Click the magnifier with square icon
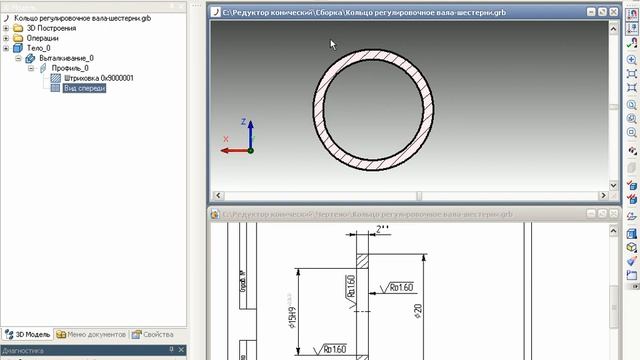The height and width of the screenshot is (360, 640). pos(632,132)
